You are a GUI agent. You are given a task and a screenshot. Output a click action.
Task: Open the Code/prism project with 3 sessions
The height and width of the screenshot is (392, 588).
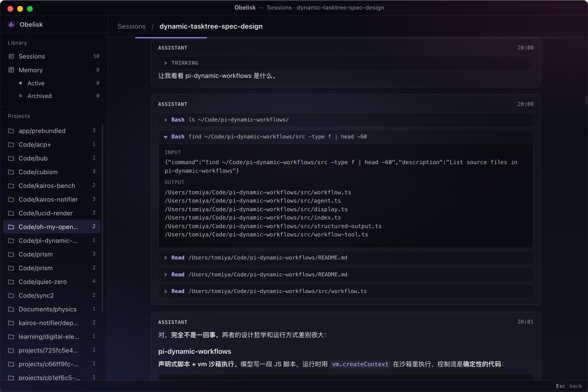52,254
